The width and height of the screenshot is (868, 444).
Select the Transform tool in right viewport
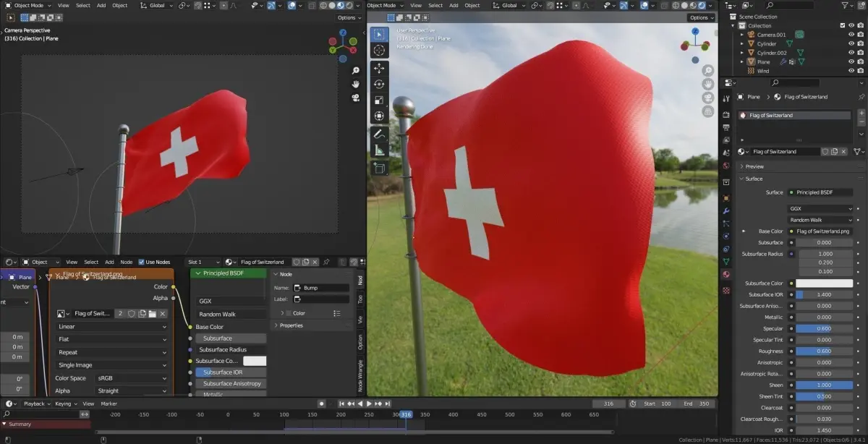coord(379,116)
